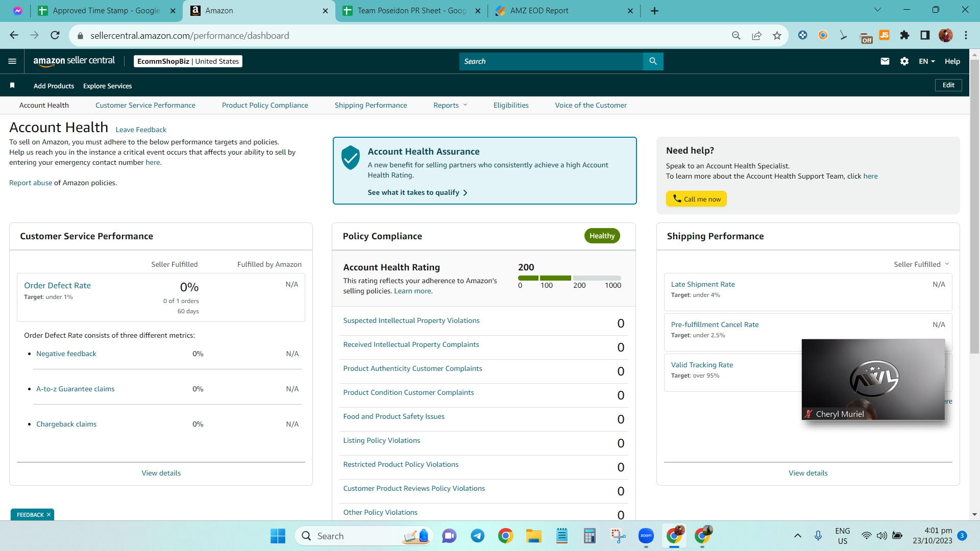This screenshot has width=980, height=551.
Task: Click browser back arrow
Action: [14, 35]
